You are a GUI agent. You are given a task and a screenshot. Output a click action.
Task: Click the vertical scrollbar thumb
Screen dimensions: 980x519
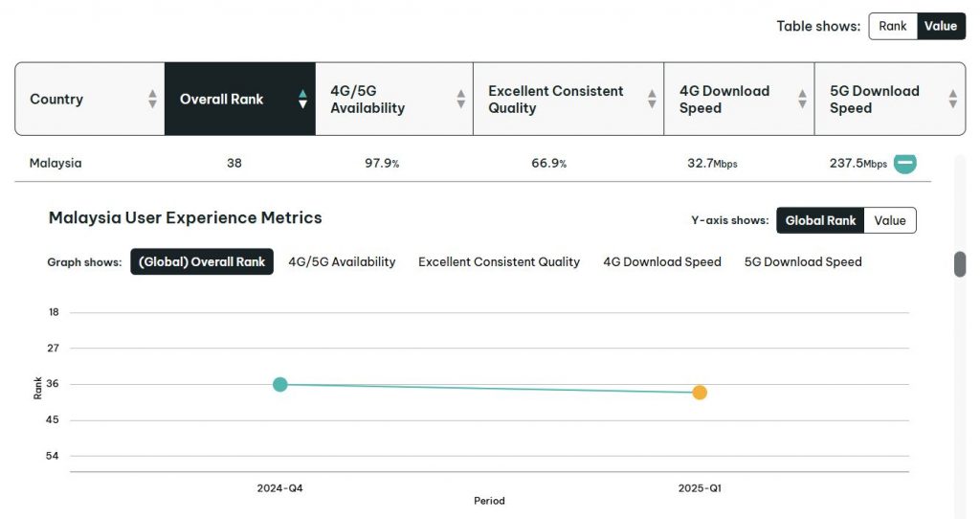[x=960, y=264]
